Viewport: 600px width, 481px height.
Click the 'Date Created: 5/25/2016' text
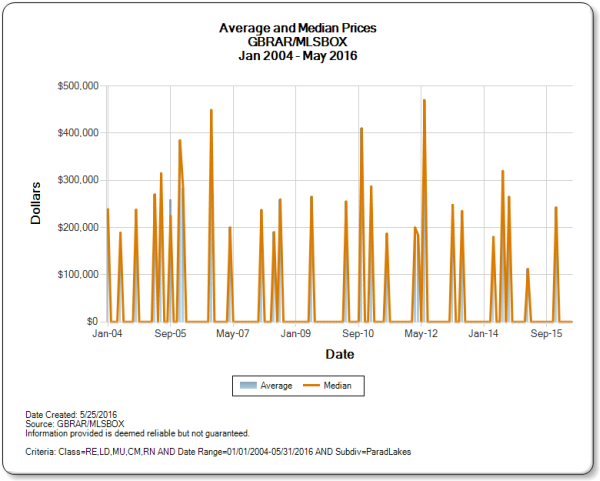[x=71, y=415]
